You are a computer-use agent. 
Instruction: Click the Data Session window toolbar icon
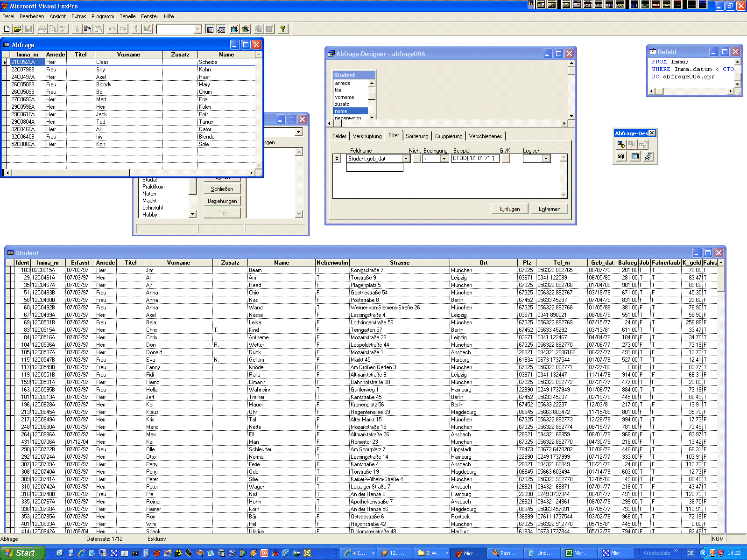[221, 29]
